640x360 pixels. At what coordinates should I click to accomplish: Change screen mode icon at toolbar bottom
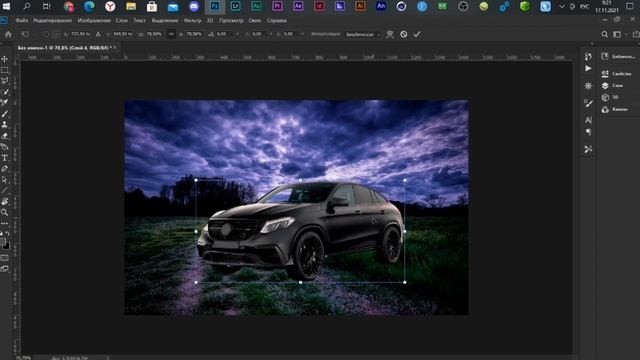(4, 269)
